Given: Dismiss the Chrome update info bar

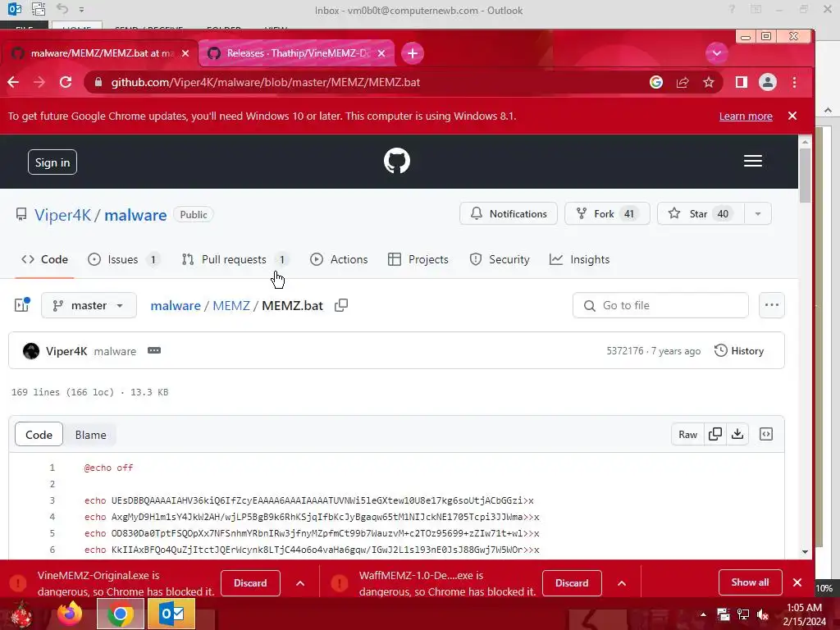Looking at the screenshot, I should pos(793,116).
